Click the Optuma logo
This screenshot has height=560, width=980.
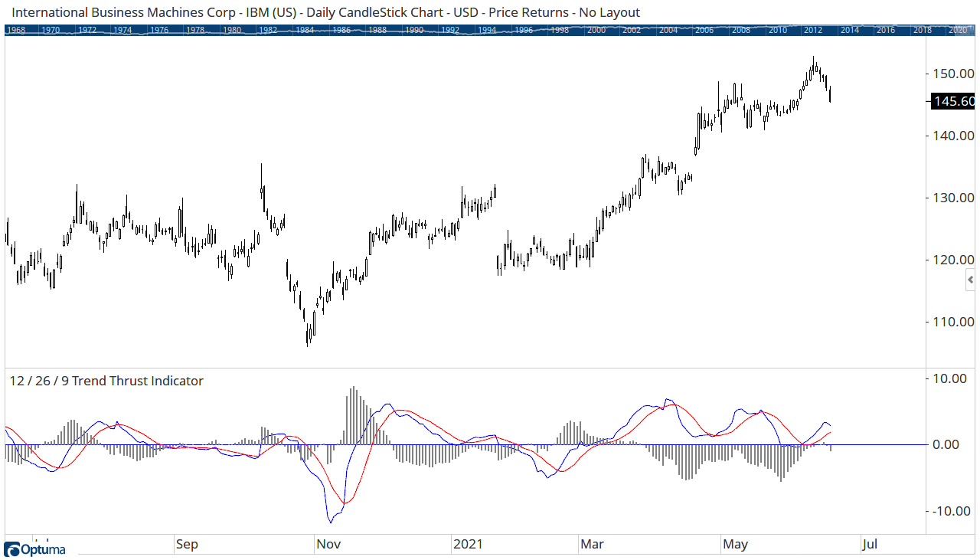coord(35,549)
